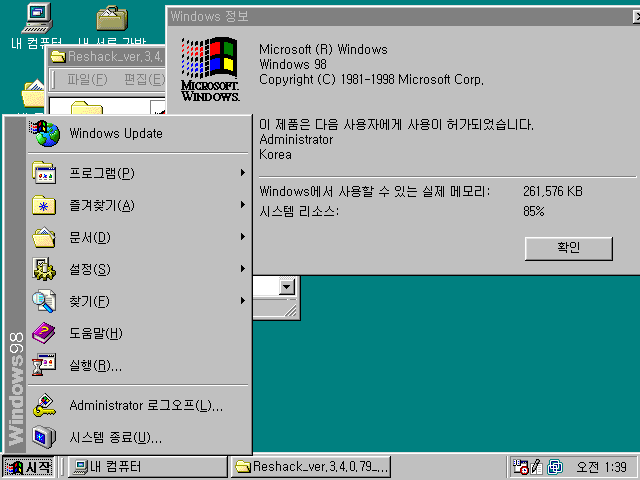640x480 pixels.
Task: Open 도움말(H) help from Start menu
Action: point(139,333)
